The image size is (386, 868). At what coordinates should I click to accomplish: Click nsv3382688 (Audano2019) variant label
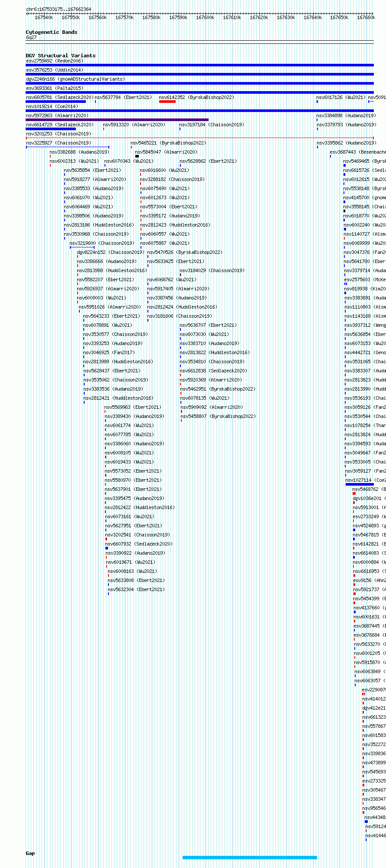pyautogui.click(x=79, y=152)
